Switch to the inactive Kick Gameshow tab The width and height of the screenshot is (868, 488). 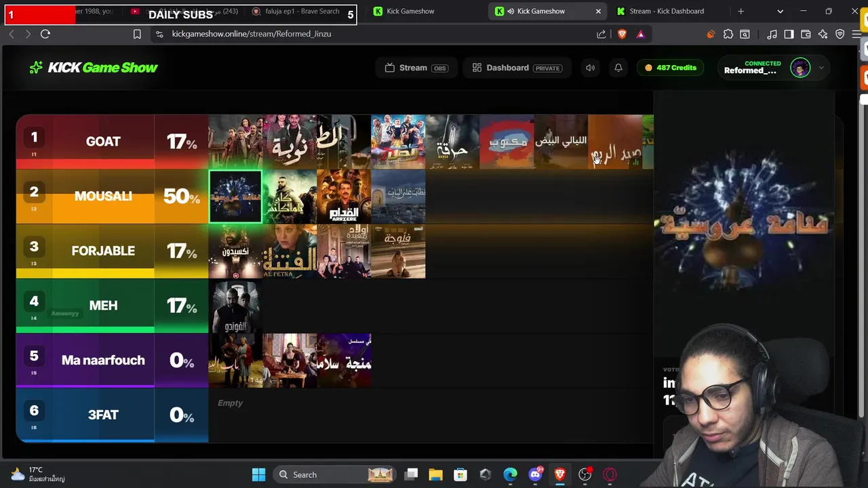[x=410, y=12]
